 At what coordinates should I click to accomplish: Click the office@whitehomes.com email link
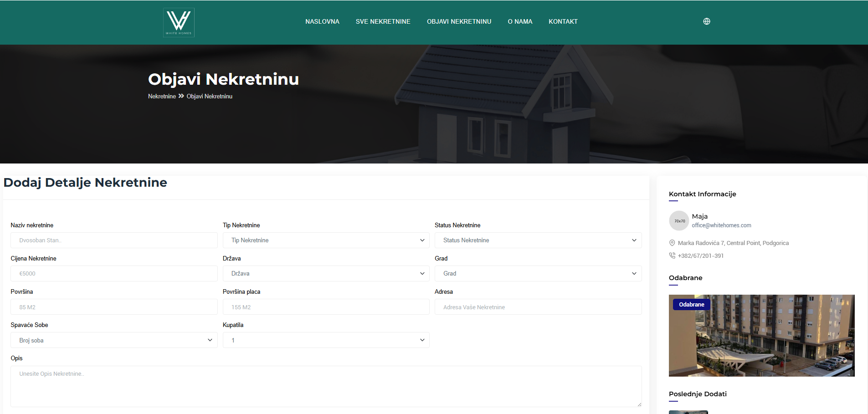721,225
